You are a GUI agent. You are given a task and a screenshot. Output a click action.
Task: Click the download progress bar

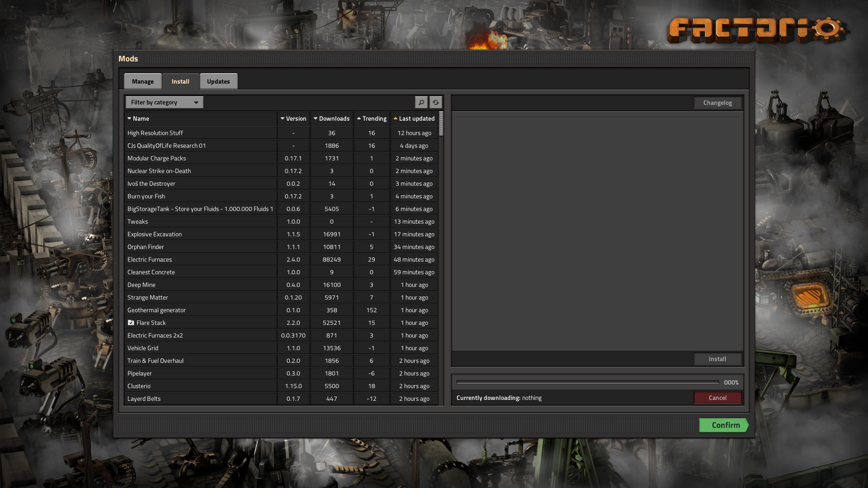click(x=587, y=382)
